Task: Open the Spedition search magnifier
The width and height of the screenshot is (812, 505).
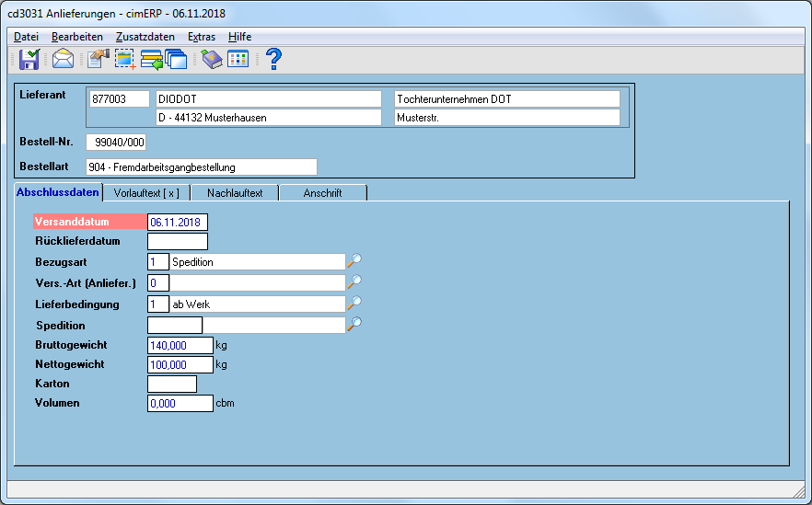Action: (354, 325)
